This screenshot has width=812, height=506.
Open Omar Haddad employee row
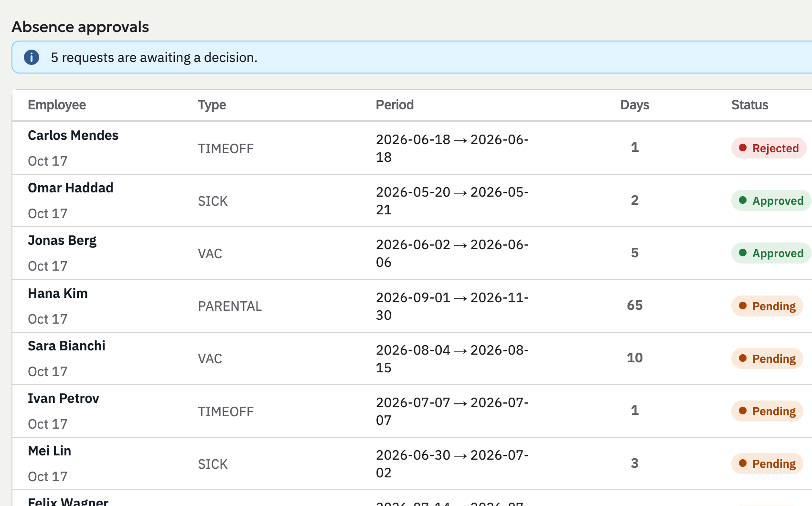tap(412, 200)
